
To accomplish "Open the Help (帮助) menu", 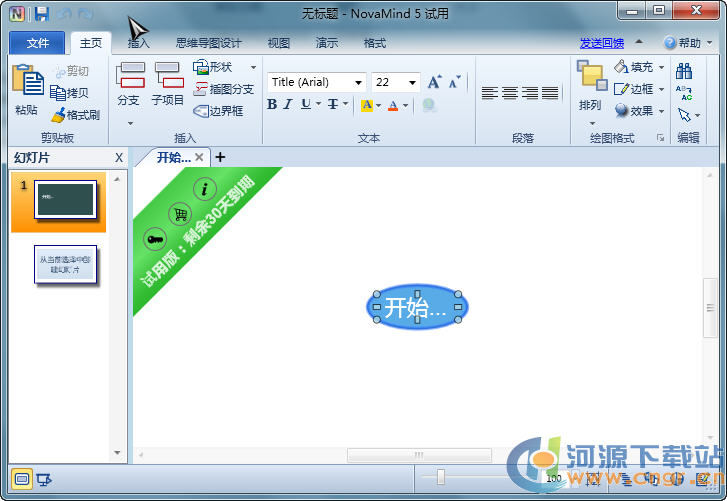I will pyautogui.click(x=688, y=43).
